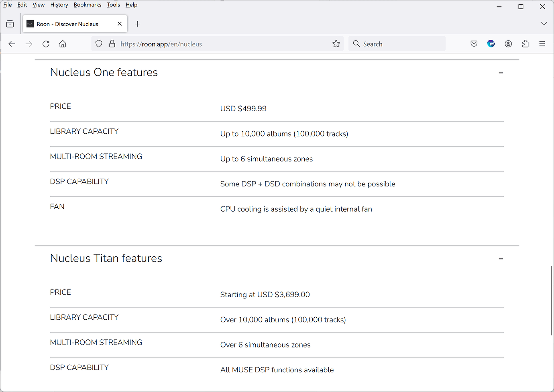Open the hamburger application menu
This screenshot has width=554, height=392.
(x=542, y=43)
